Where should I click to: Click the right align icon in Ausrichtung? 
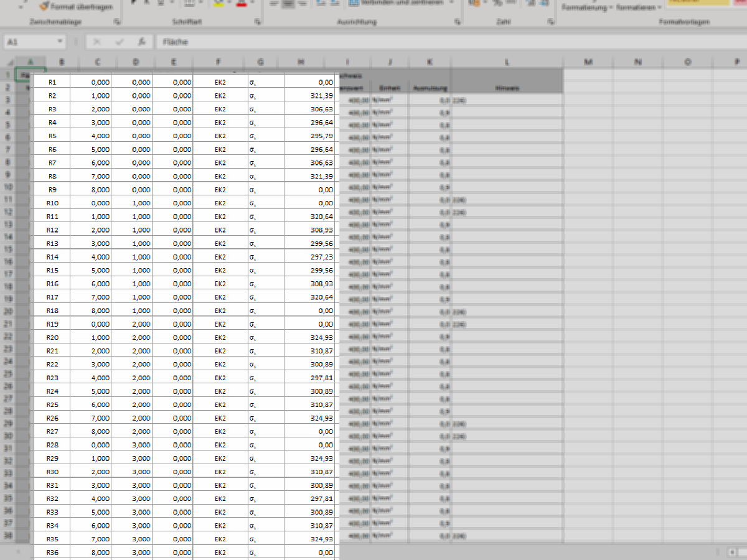303,3
